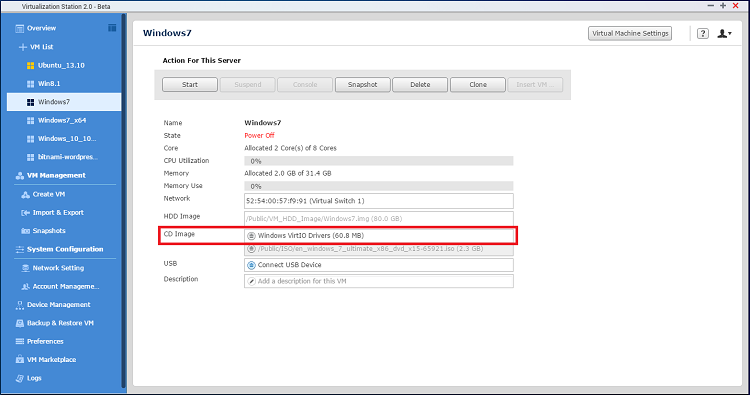Open Account Management
The width and height of the screenshot is (750, 395).
pyautogui.click(x=66, y=286)
